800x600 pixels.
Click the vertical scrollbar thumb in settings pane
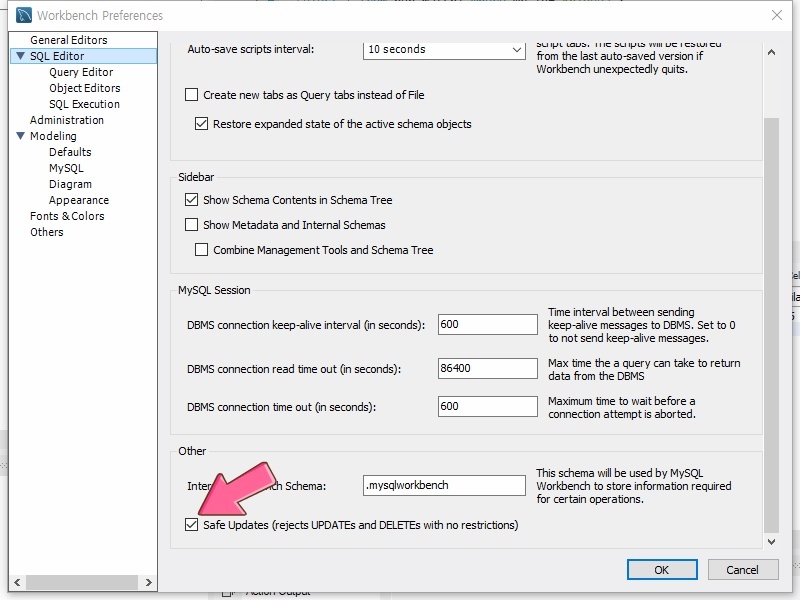click(771, 325)
